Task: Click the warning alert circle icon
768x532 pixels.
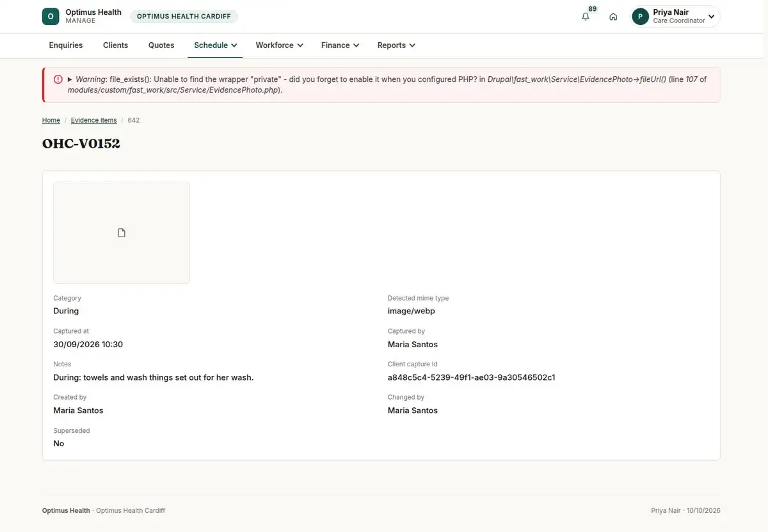Action: [58, 79]
